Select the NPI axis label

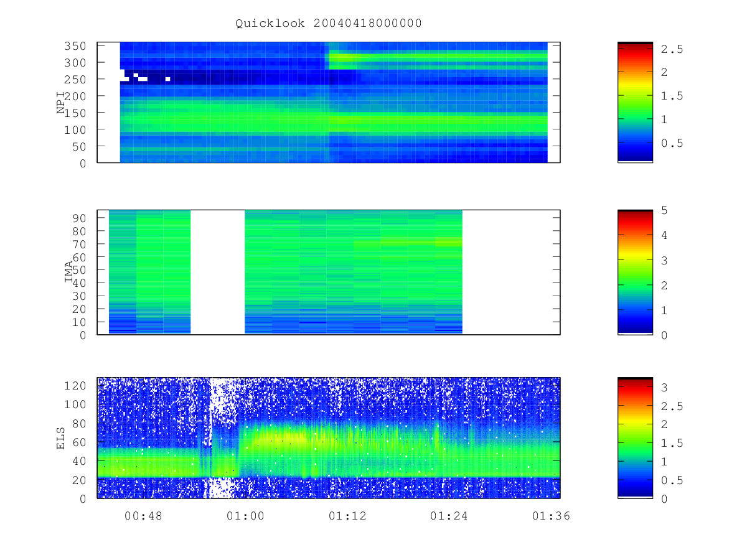[61, 103]
